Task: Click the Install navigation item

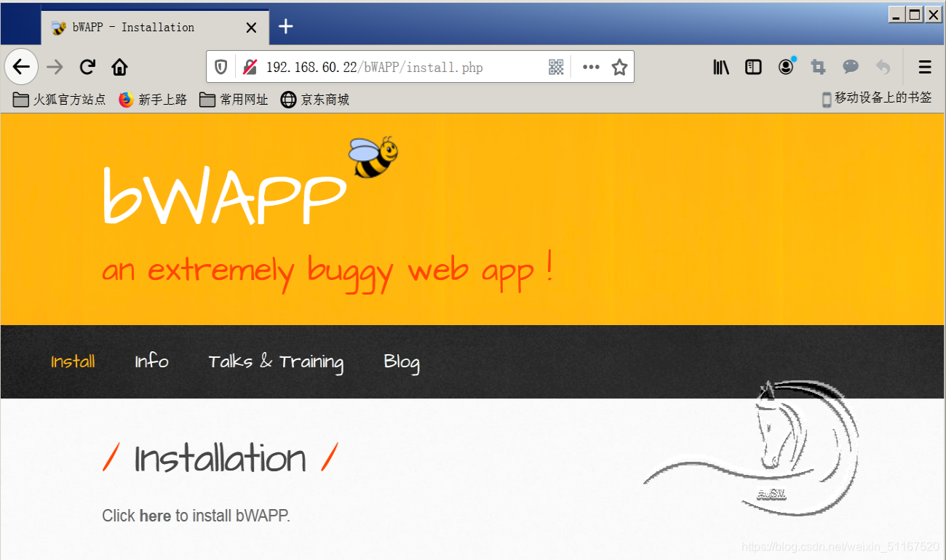Action: point(73,361)
